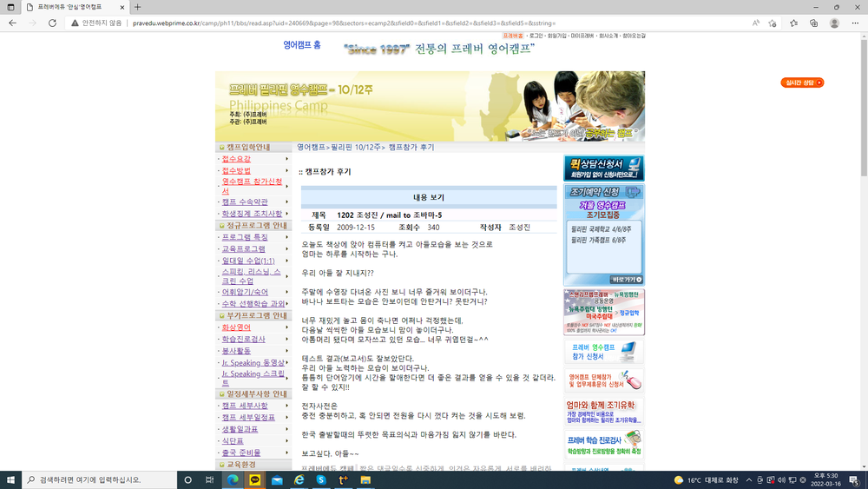868x489 pixels.
Task: Open the browser Collections icon
Action: [814, 23]
